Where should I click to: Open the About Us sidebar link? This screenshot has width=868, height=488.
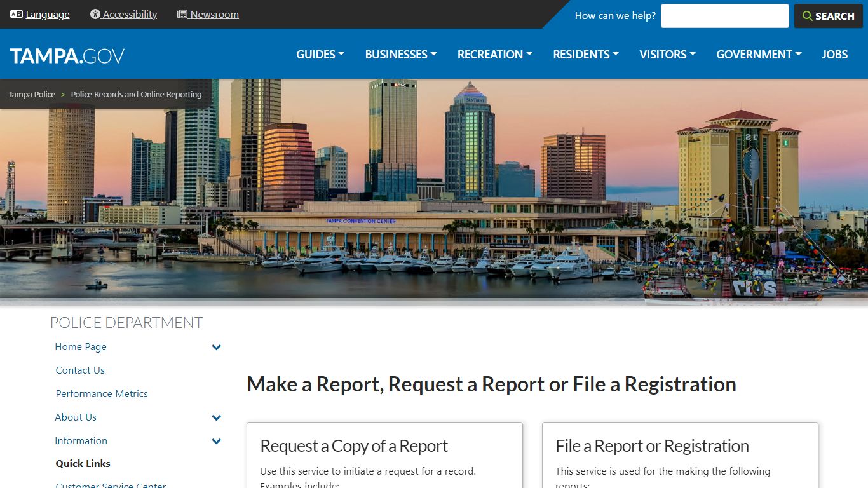[x=76, y=417]
